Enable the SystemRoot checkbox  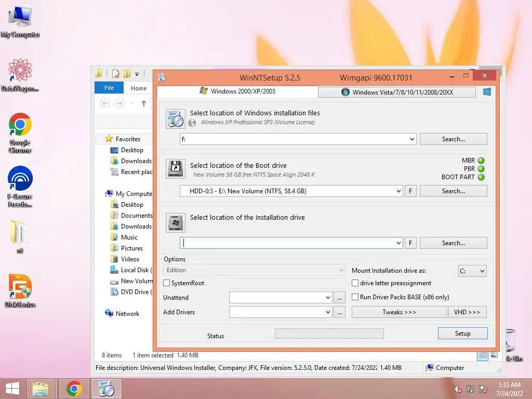167,283
